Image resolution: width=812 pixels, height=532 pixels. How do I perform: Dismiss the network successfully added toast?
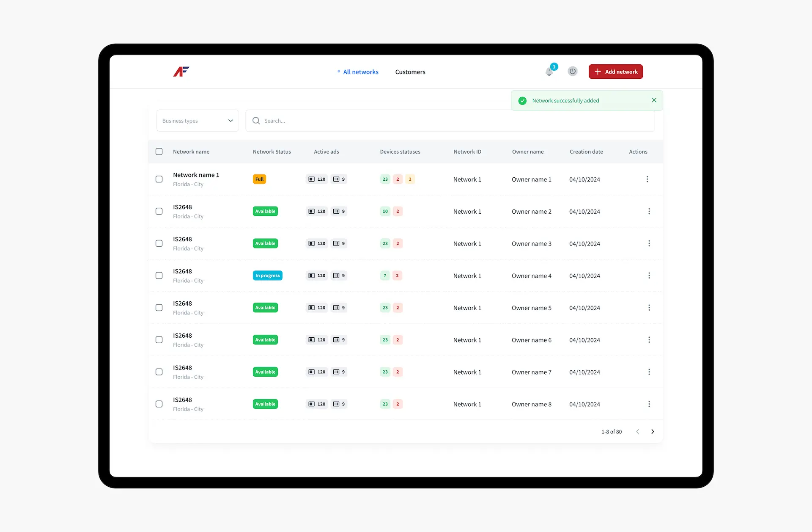tap(654, 100)
